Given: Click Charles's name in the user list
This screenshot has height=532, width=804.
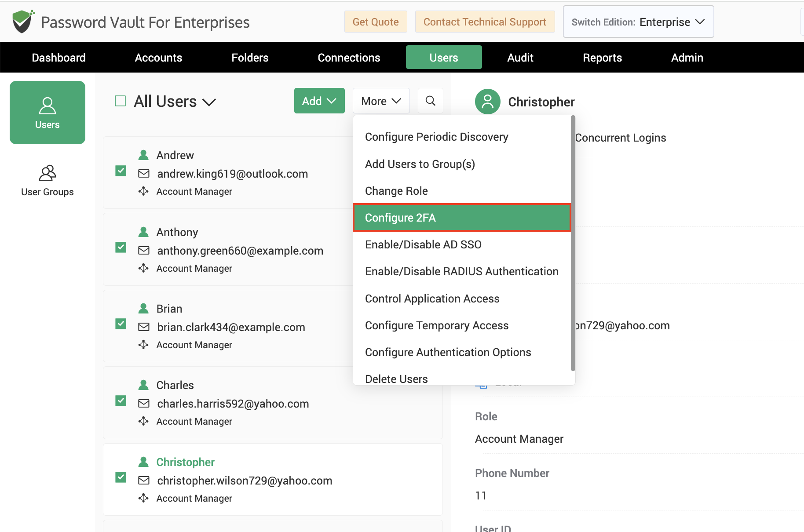Looking at the screenshot, I should click(175, 385).
